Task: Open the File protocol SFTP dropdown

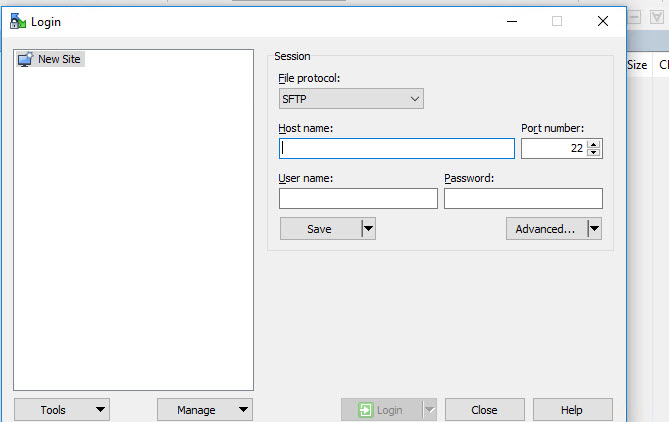Action: (x=351, y=99)
